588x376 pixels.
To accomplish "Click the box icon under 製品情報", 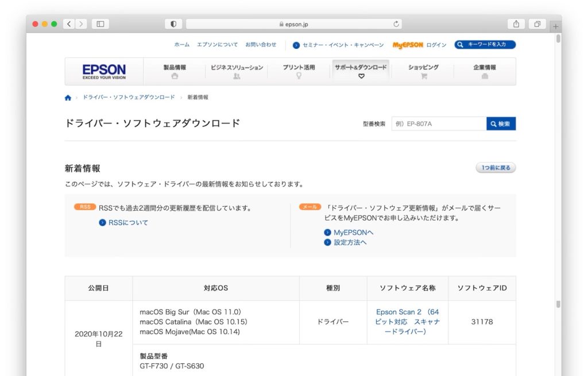I will click(175, 76).
